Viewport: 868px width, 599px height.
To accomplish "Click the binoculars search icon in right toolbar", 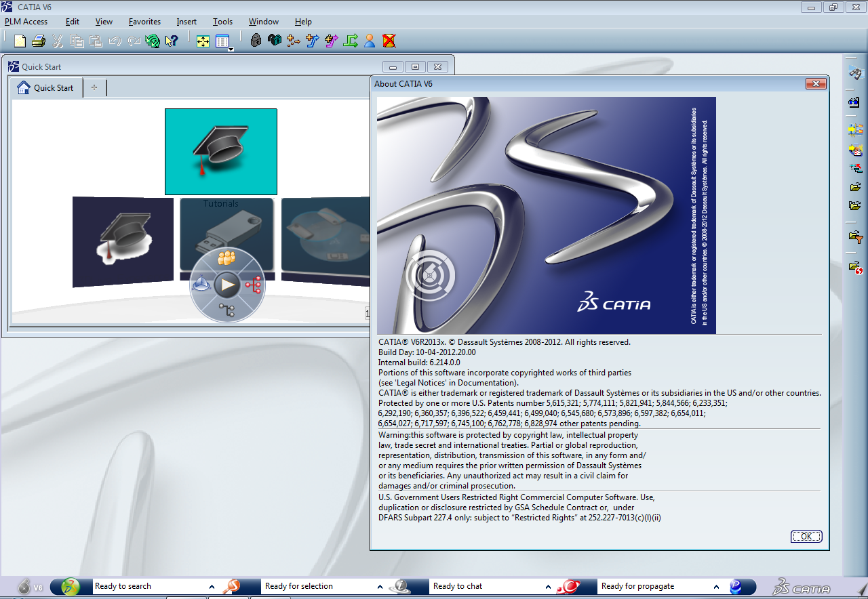I will [x=855, y=73].
